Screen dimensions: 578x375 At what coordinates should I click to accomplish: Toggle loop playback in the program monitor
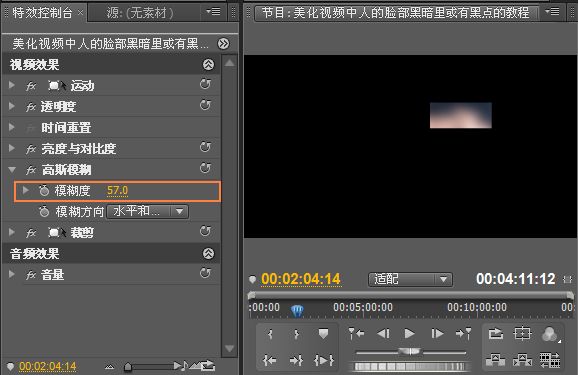click(495, 334)
